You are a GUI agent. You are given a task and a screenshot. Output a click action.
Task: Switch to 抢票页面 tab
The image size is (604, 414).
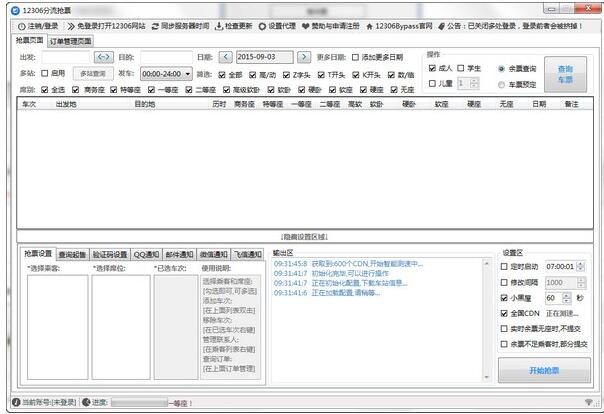[x=30, y=40]
